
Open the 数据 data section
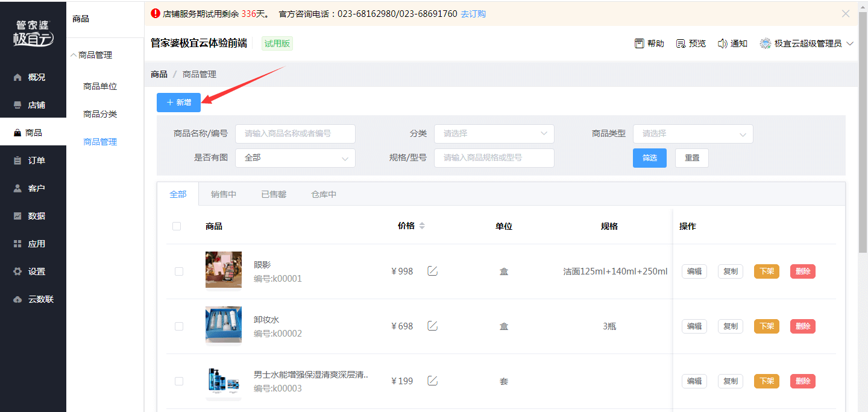33,216
